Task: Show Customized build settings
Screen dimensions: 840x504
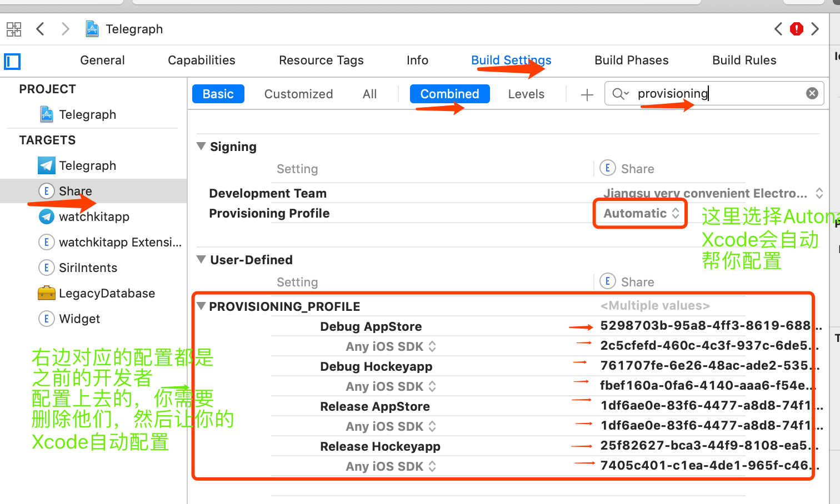Action: [299, 94]
